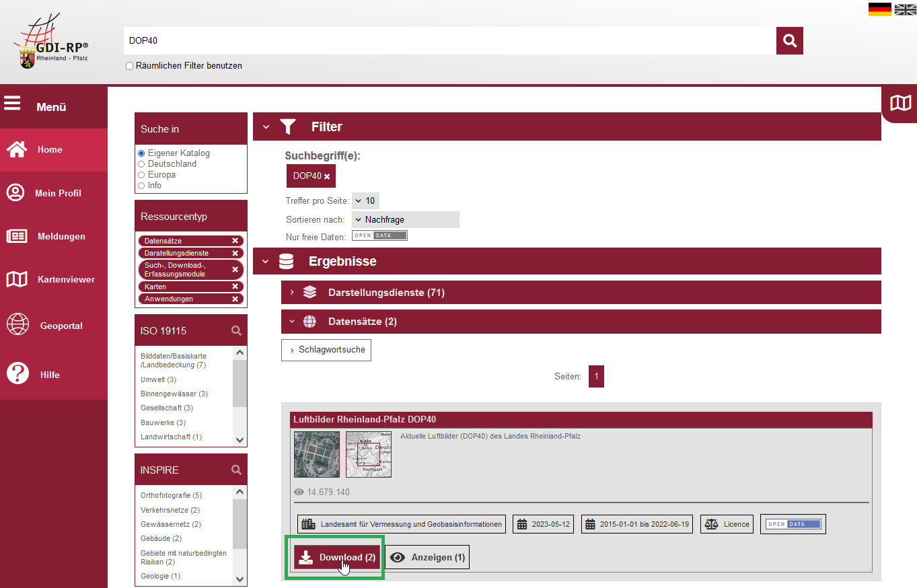Open the hamburger Menü icon
Viewport: 917px width, 588px height.
point(12,104)
